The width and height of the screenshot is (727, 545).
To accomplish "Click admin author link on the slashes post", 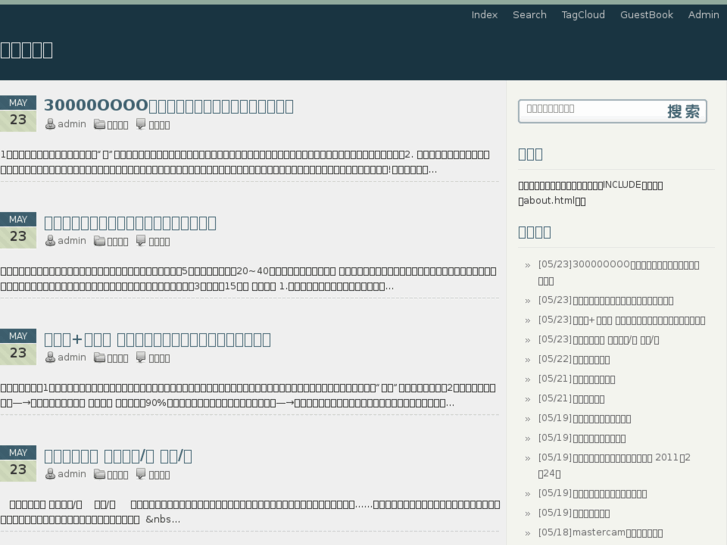I will pos(71,474).
